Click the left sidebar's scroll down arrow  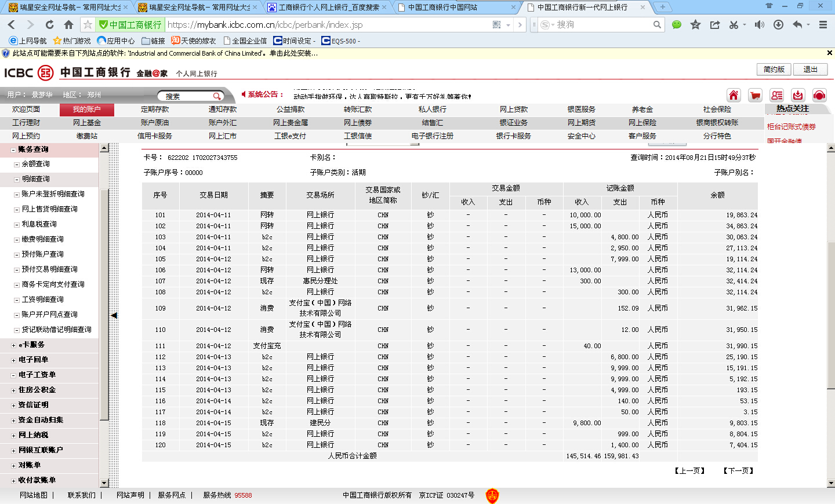pos(104,483)
